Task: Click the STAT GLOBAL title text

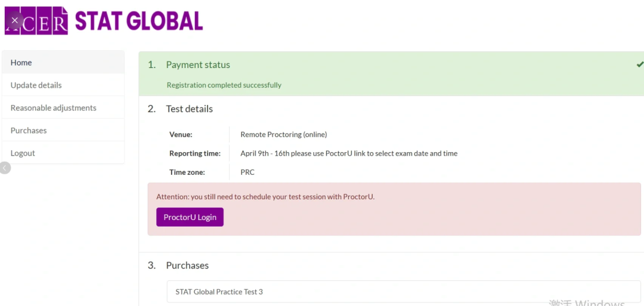Action: tap(139, 20)
